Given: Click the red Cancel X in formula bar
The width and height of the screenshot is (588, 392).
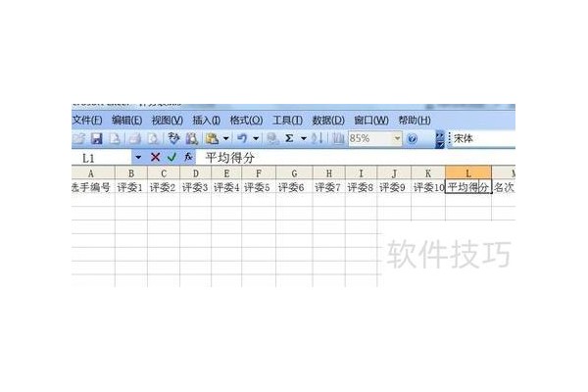Looking at the screenshot, I should pos(155,157).
